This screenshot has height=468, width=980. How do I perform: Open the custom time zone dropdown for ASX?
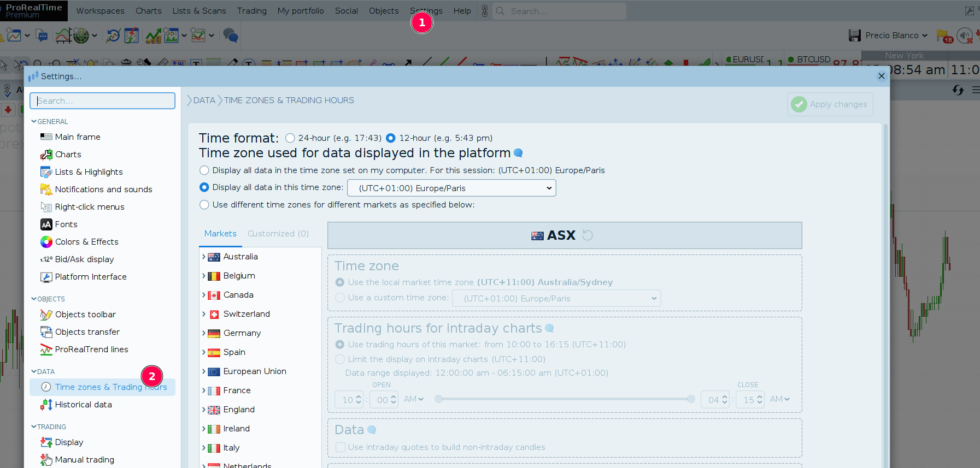pyautogui.click(x=556, y=298)
